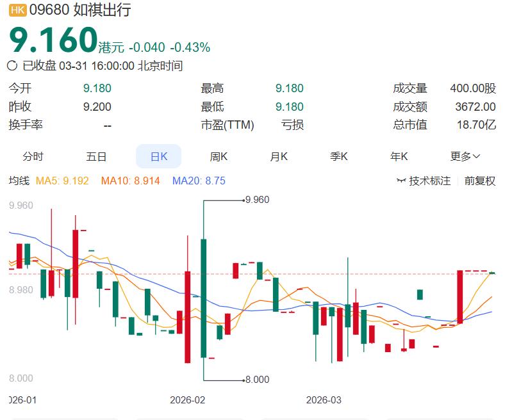Click the 换手率 label
The width and height of the screenshot is (505, 420).
coord(26,125)
